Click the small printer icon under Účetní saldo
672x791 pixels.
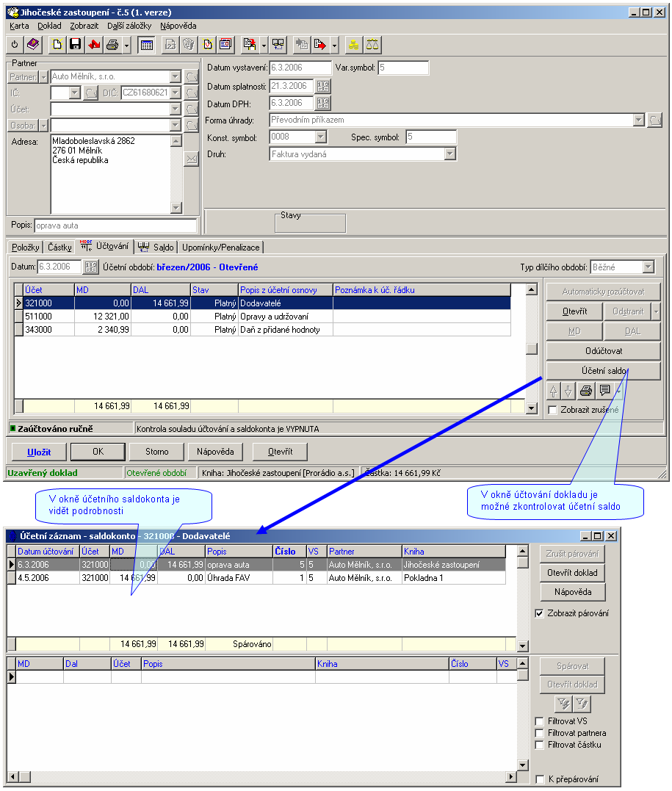586,391
